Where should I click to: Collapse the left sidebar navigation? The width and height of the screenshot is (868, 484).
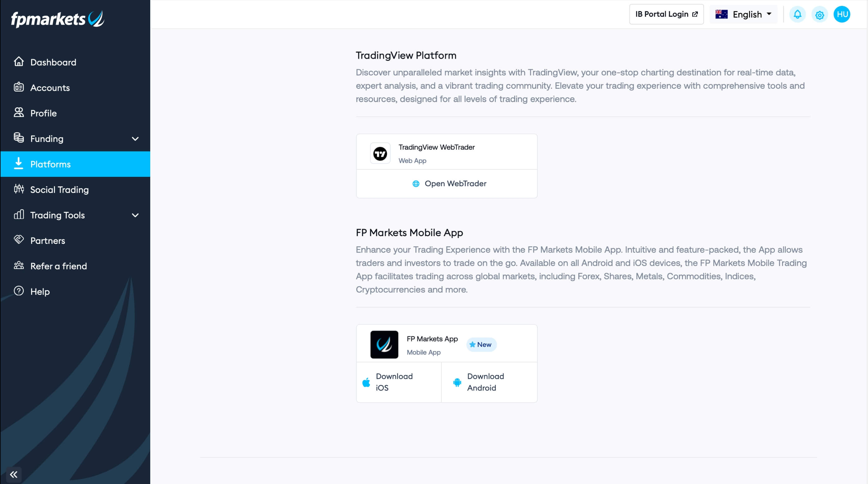tap(13, 474)
